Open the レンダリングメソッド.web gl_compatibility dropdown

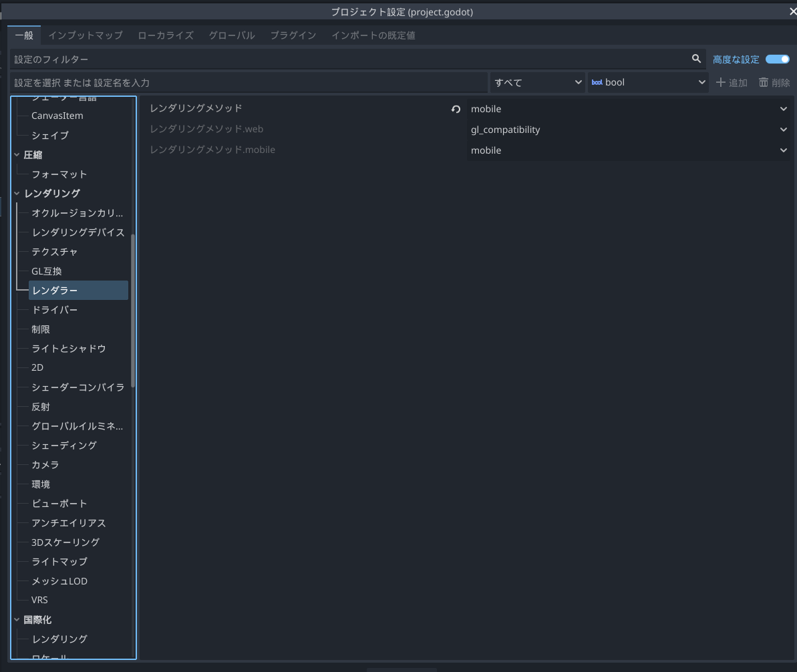coord(629,130)
